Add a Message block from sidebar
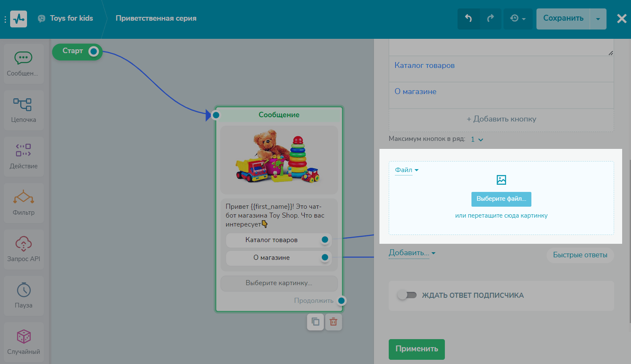The image size is (631, 364). [23, 63]
